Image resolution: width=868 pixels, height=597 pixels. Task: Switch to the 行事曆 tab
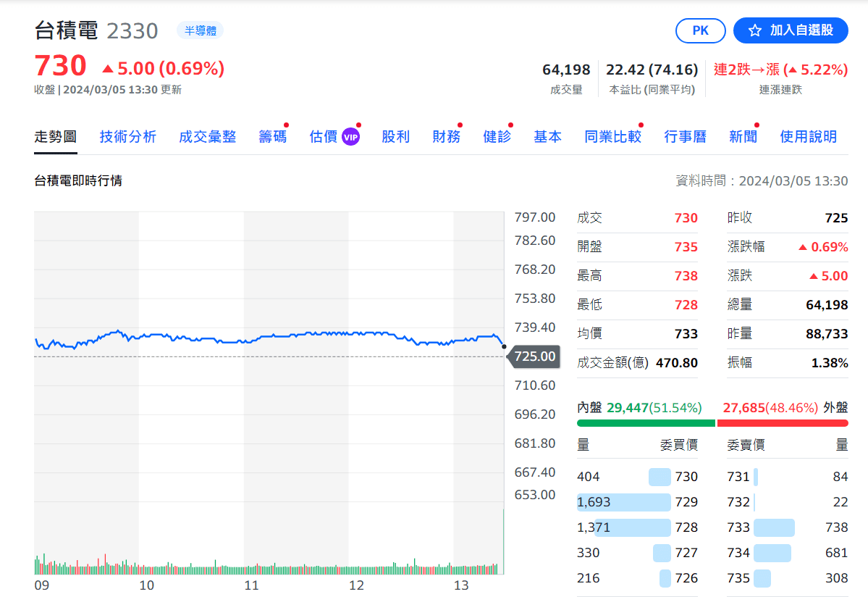[x=685, y=137]
